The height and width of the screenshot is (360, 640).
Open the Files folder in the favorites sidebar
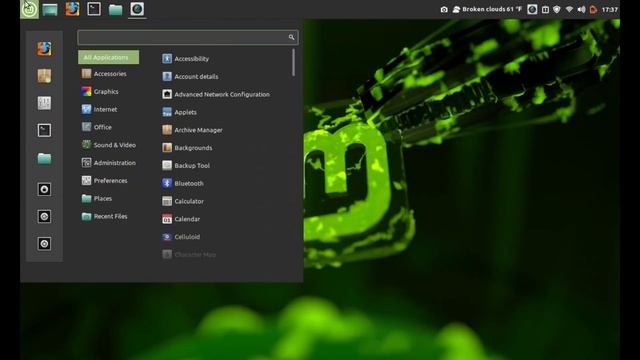[44, 158]
